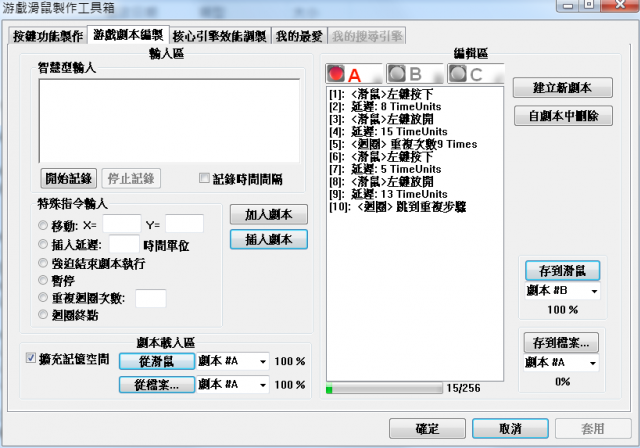The image size is (640, 448).
Task: Select the 迴圈終點 radio option
Action: pyautogui.click(x=43, y=314)
